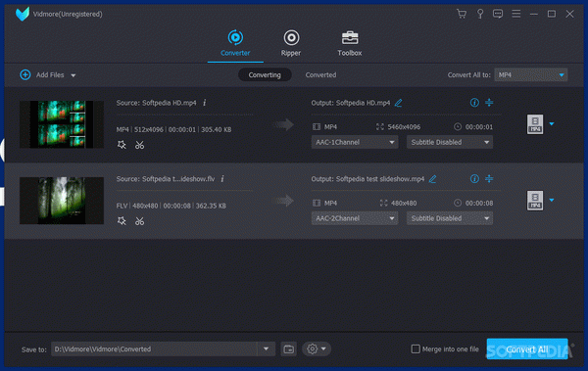Switch to the Toolbox tab
This screenshot has height=371, width=588.
pos(350,43)
